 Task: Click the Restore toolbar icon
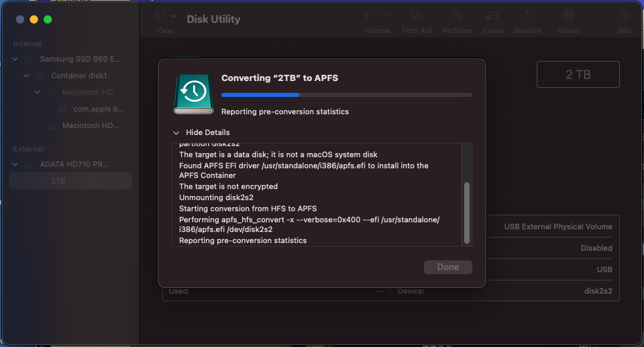tap(527, 16)
